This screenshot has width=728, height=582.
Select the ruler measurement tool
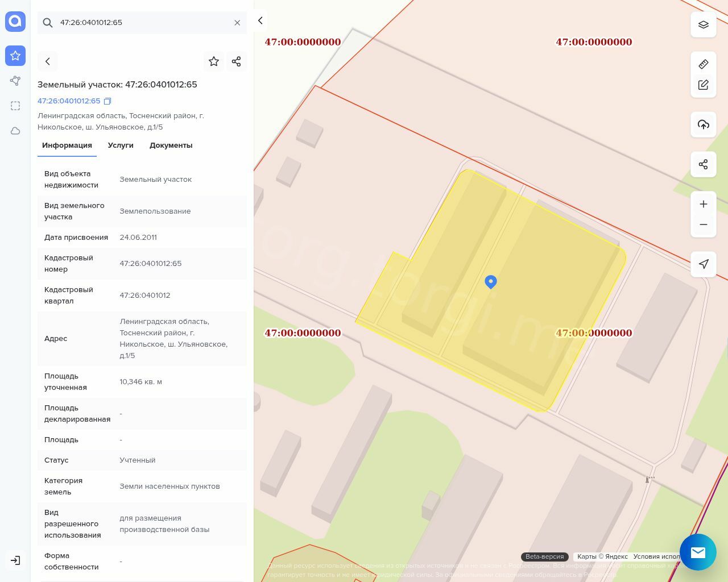click(x=703, y=64)
